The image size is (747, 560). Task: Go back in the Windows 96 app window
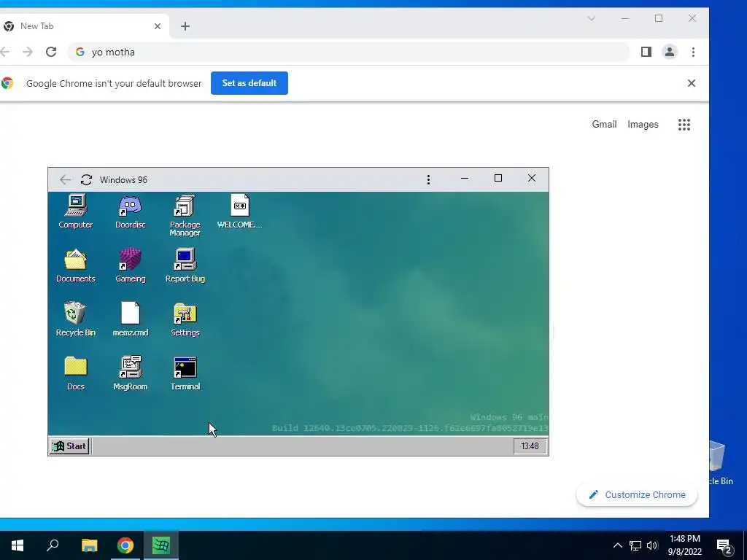tap(65, 179)
